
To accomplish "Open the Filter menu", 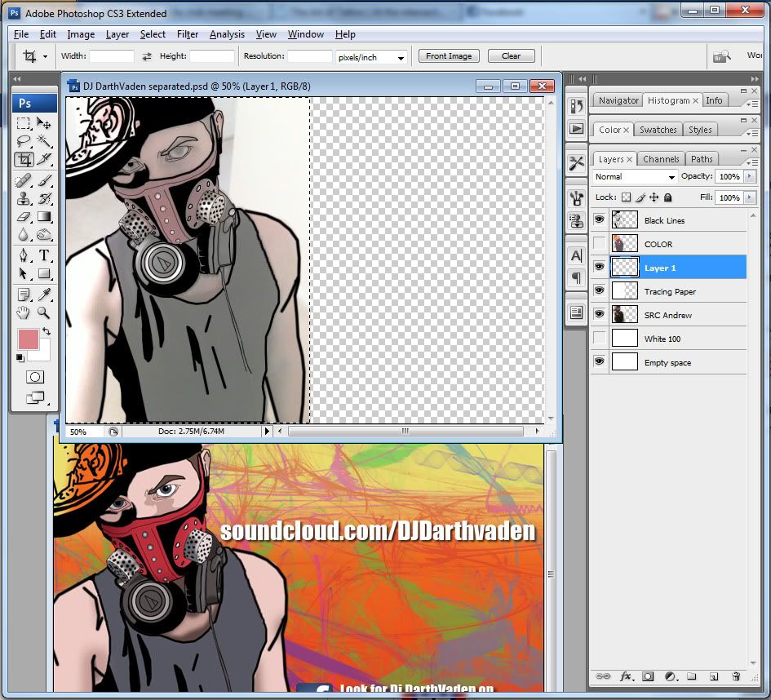I will 188,34.
